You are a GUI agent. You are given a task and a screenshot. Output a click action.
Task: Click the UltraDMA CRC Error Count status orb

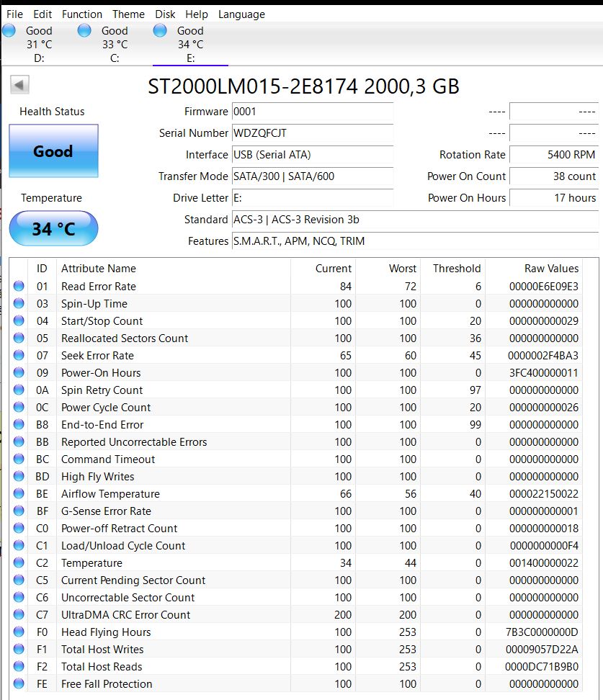click(19, 615)
